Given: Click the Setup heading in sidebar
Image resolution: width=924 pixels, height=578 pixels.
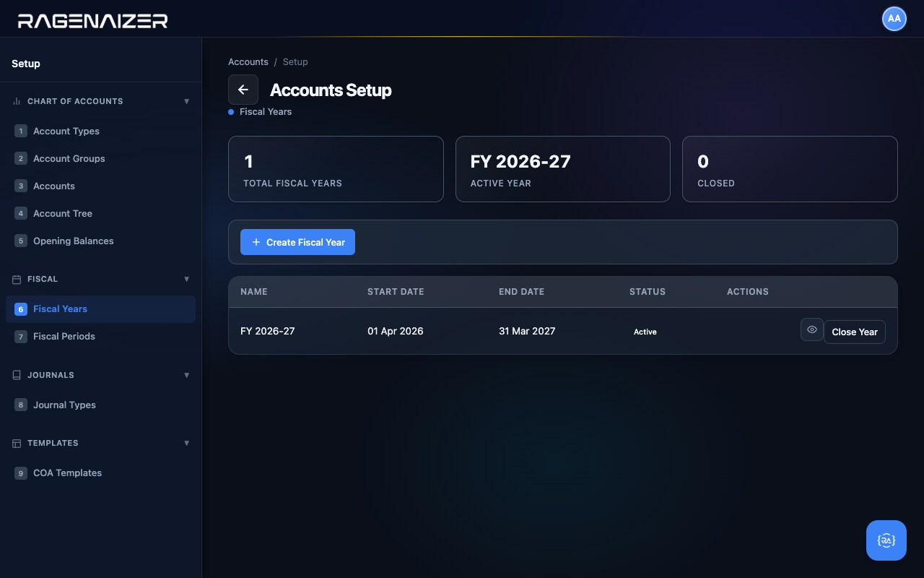Looking at the screenshot, I should 26,64.
